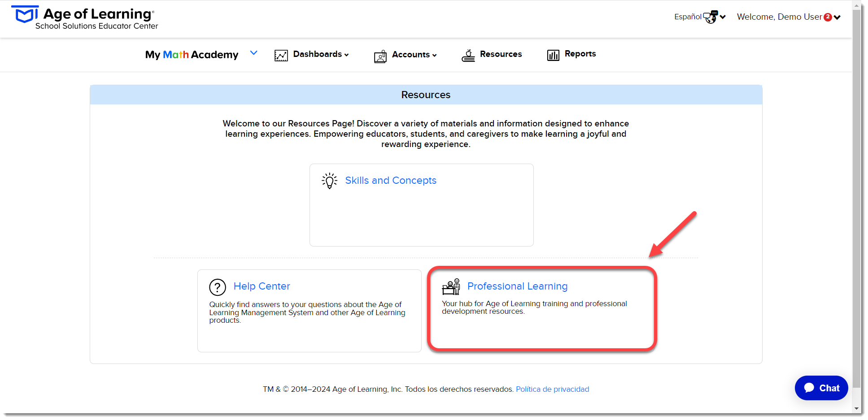Click the chat bubble icon
868x420 pixels.
point(809,388)
